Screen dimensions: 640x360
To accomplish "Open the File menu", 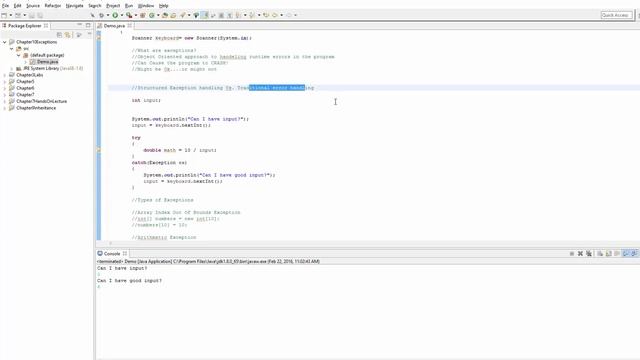I will pos(5,6).
